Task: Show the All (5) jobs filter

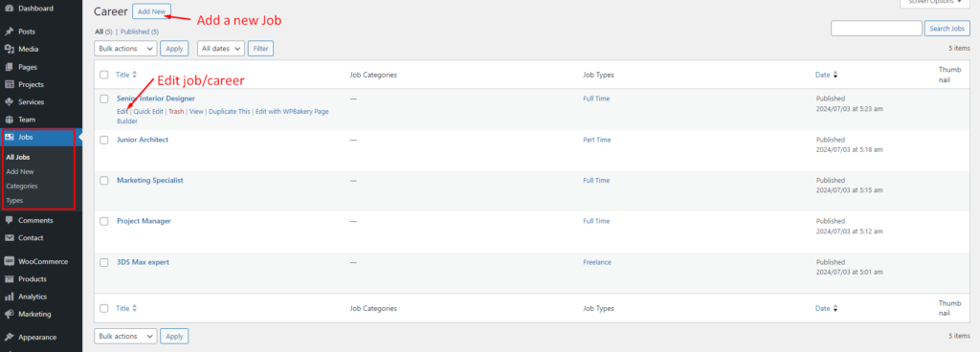Action: click(x=103, y=32)
